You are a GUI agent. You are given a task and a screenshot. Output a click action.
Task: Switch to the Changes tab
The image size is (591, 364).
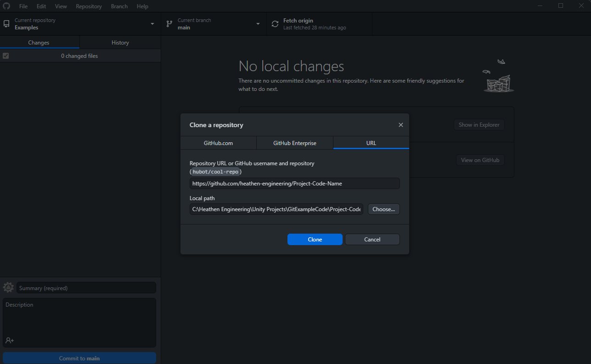[39, 43]
